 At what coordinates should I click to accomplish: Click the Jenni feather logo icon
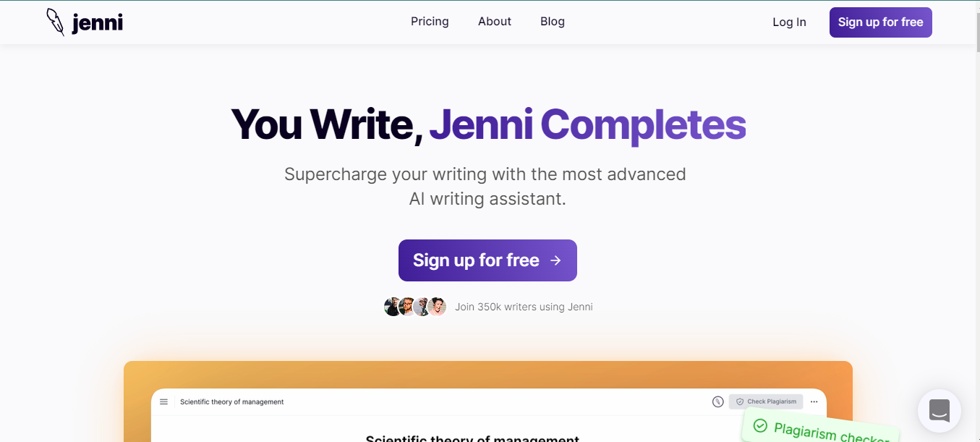tap(56, 22)
